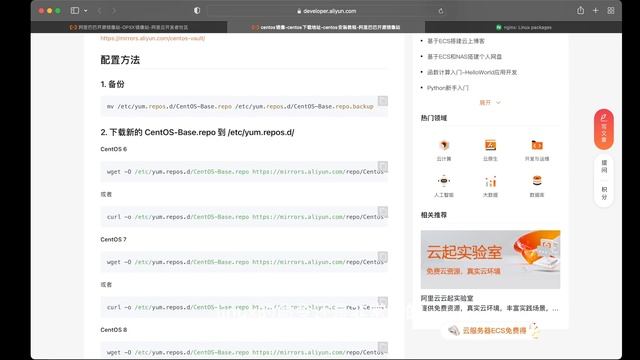Open the 函数计算入门-HelloWorld应用开发 link
This screenshot has width=640, height=360.
coord(472,72)
